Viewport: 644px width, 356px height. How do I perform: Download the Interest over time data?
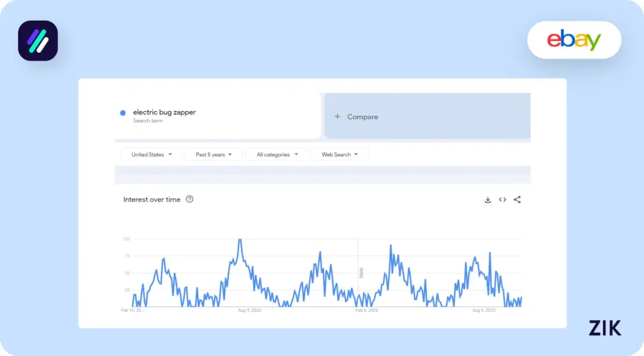click(x=487, y=200)
